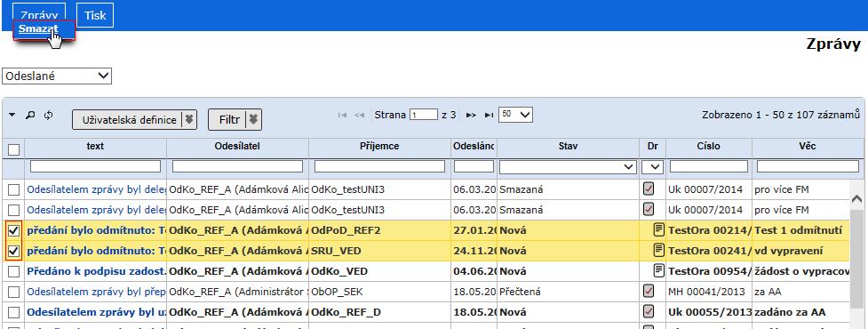The width and height of the screenshot is (868, 329).
Task: Open the first 'Odesílatelem zprávy byl deleg' message
Action: pos(96,189)
